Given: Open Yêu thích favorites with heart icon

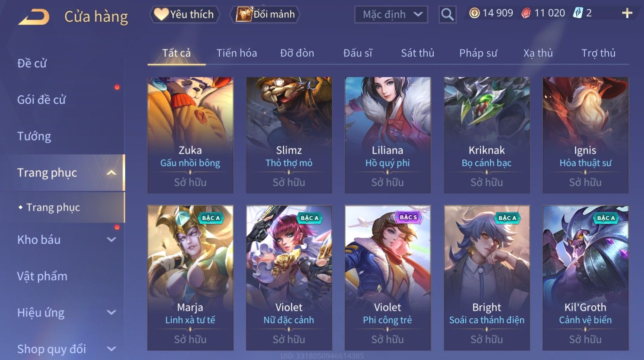Looking at the screenshot, I should point(185,15).
